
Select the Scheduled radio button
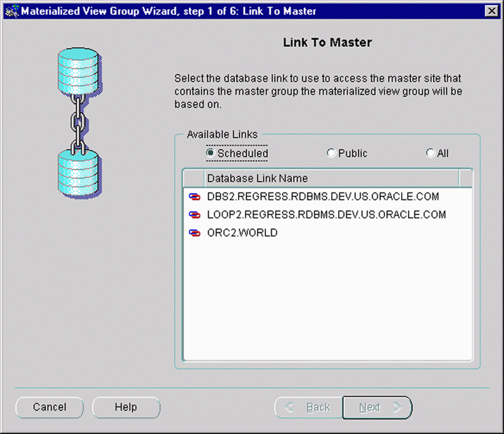click(210, 153)
